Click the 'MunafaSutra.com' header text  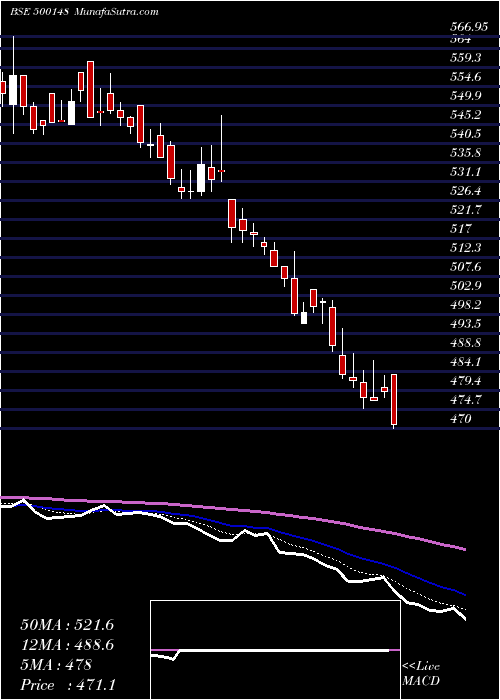coord(116,12)
